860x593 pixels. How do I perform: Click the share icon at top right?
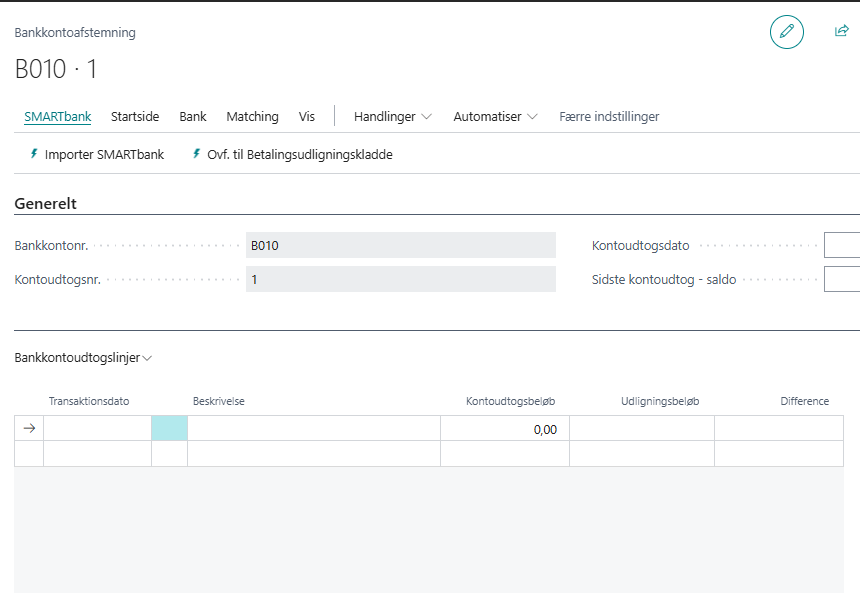(841, 32)
